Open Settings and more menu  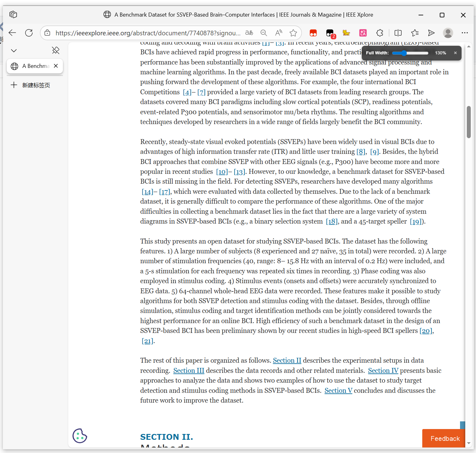pyautogui.click(x=465, y=33)
